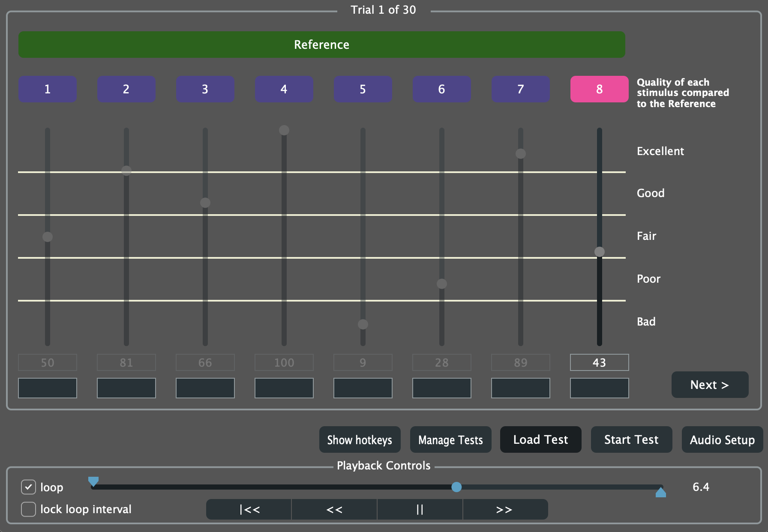Click the loop end marker triangle

pos(660,493)
